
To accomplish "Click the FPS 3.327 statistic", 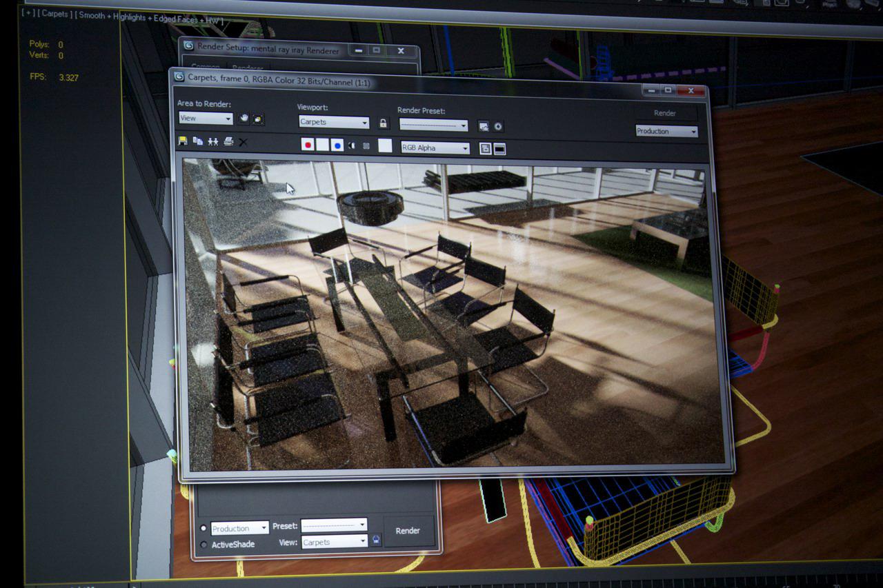I will coord(54,77).
